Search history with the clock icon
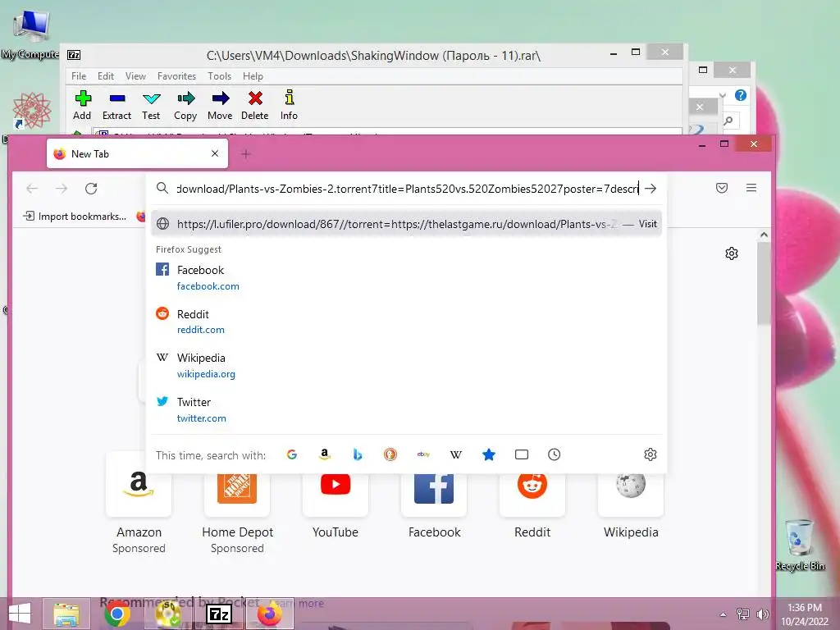840x630 pixels. pyautogui.click(x=554, y=454)
